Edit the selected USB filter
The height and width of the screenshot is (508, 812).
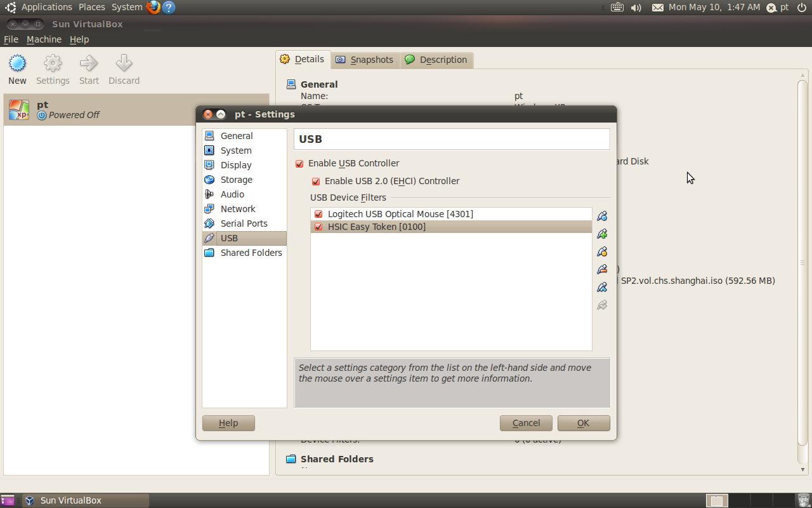click(x=602, y=251)
